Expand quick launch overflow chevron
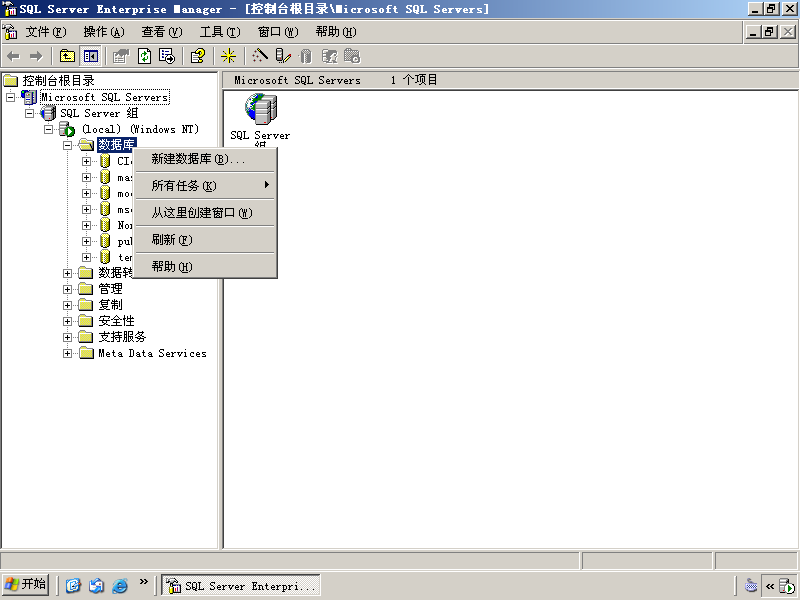The image size is (800, 600). click(x=144, y=581)
